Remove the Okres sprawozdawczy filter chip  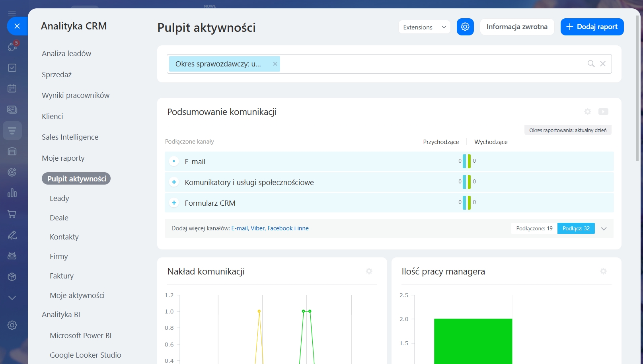click(275, 64)
